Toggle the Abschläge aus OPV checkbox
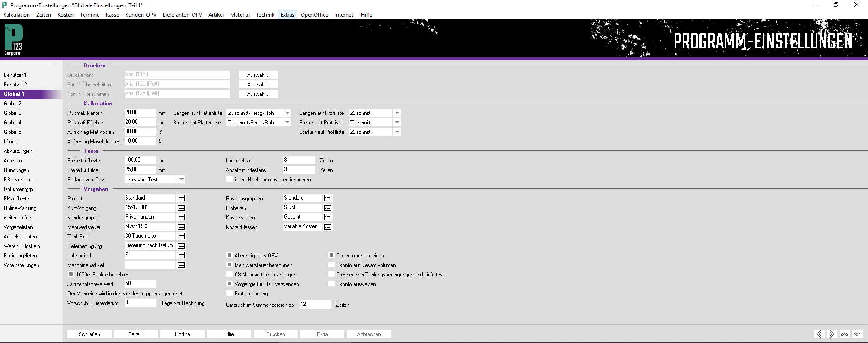The width and height of the screenshot is (868, 343). [x=230, y=255]
